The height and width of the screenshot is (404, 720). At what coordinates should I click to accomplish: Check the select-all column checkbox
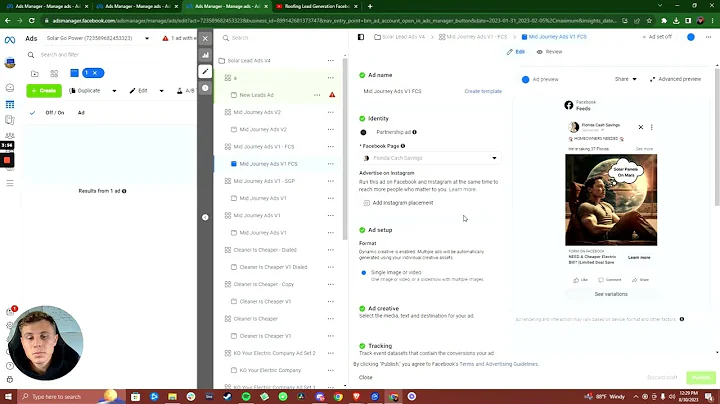32,113
